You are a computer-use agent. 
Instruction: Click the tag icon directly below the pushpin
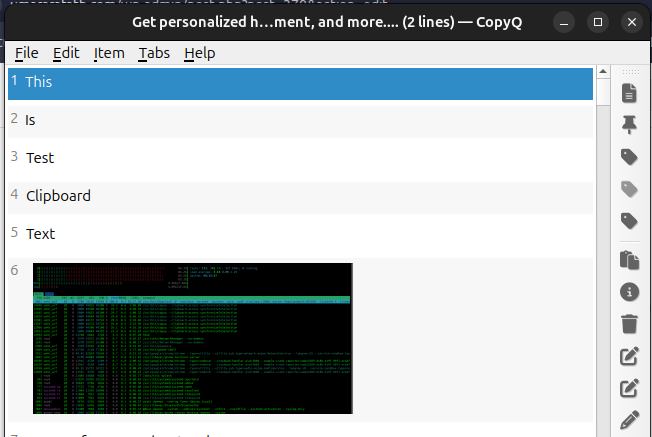[629, 156]
